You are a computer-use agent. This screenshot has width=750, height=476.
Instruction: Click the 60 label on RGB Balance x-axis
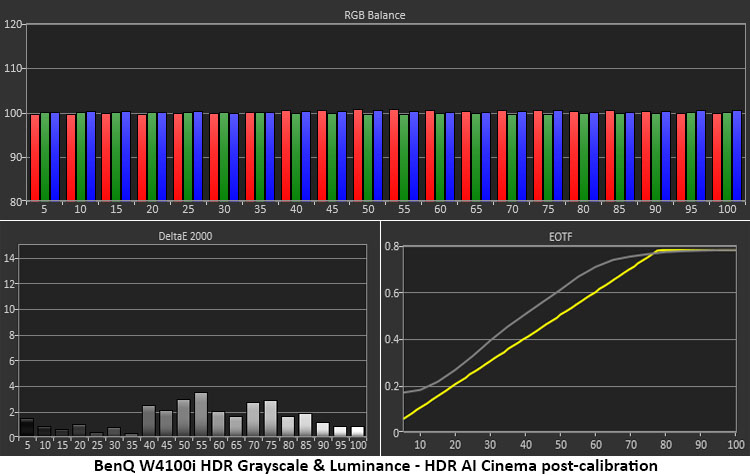coord(440,209)
